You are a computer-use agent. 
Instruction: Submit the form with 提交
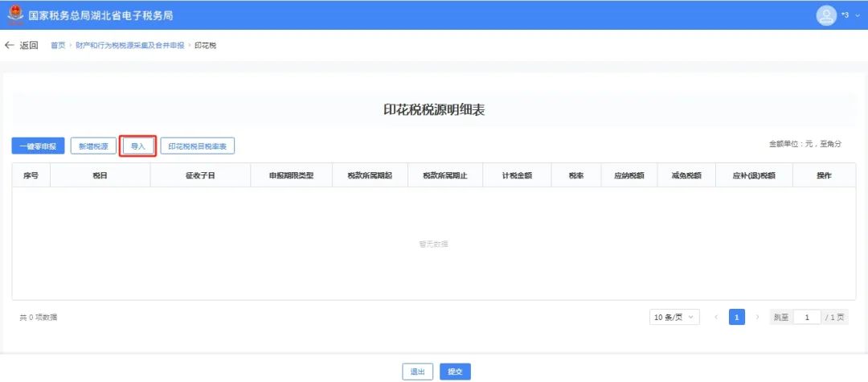(x=455, y=372)
